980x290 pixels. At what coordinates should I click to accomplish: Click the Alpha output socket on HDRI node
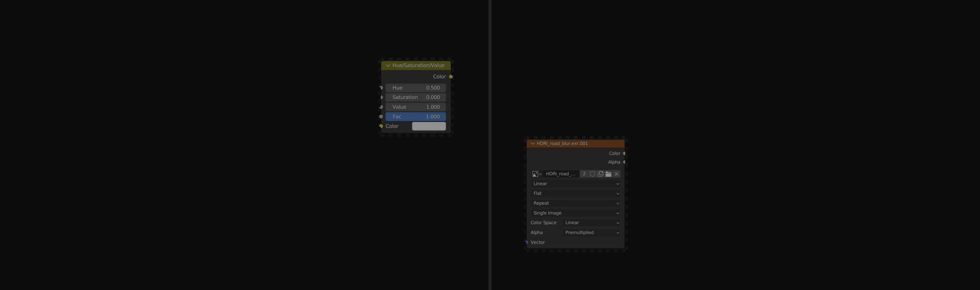click(624, 162)
